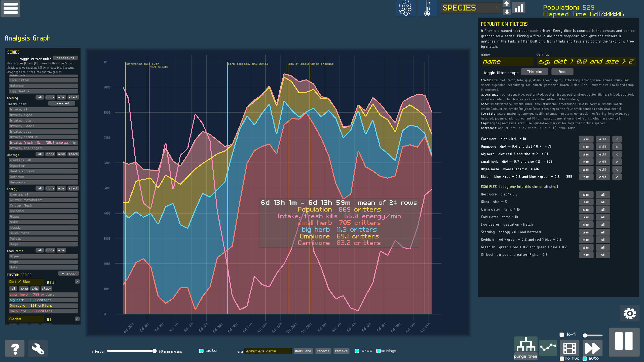This screenshot has width=644, height=362.
Task: Pause the simulation
Action: click(x=624, y=342)
